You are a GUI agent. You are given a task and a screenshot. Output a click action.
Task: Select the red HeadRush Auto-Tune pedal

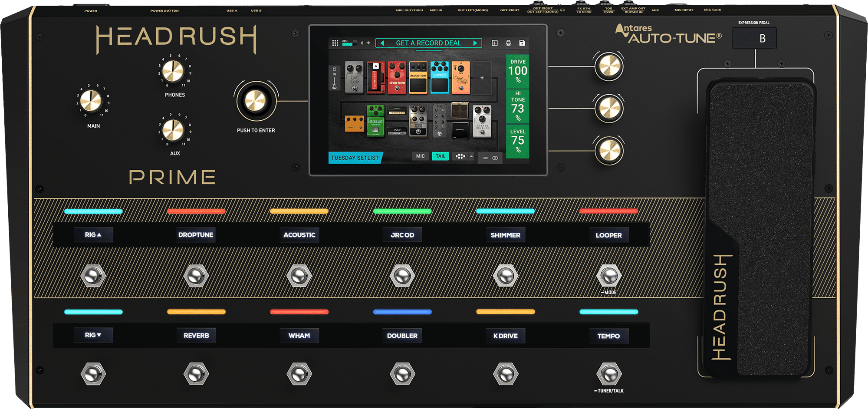[x=375, y=77]
